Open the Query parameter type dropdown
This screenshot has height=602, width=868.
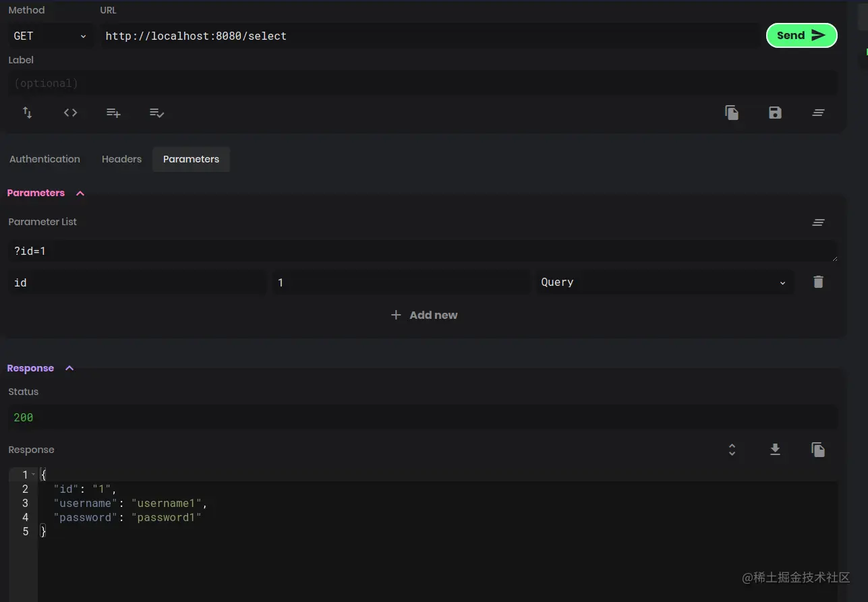pos(664,282)
